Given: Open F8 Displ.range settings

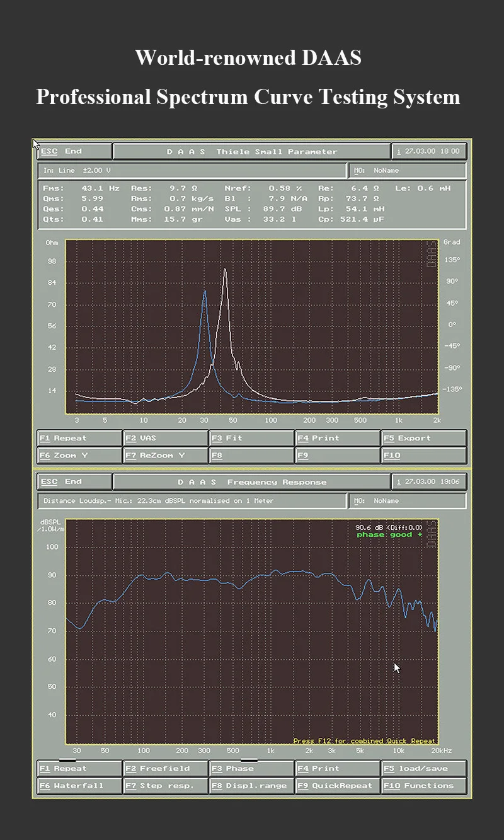Looking at the screenshot, I should (x=252, y=786).
